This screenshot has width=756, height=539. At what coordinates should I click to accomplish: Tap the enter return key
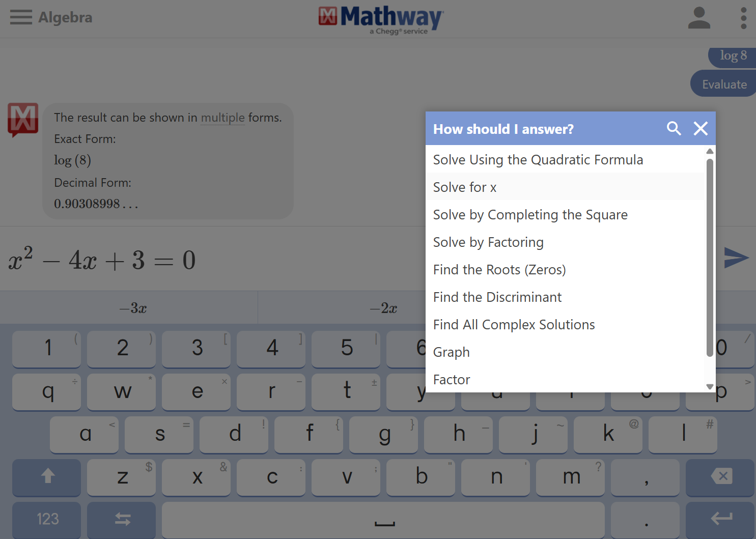720,520
